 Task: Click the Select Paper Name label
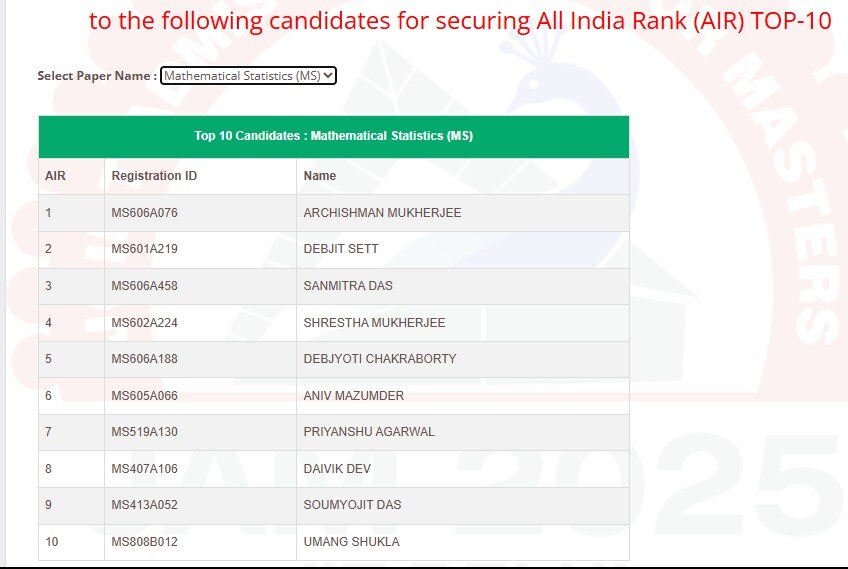(x=97, y=75)
